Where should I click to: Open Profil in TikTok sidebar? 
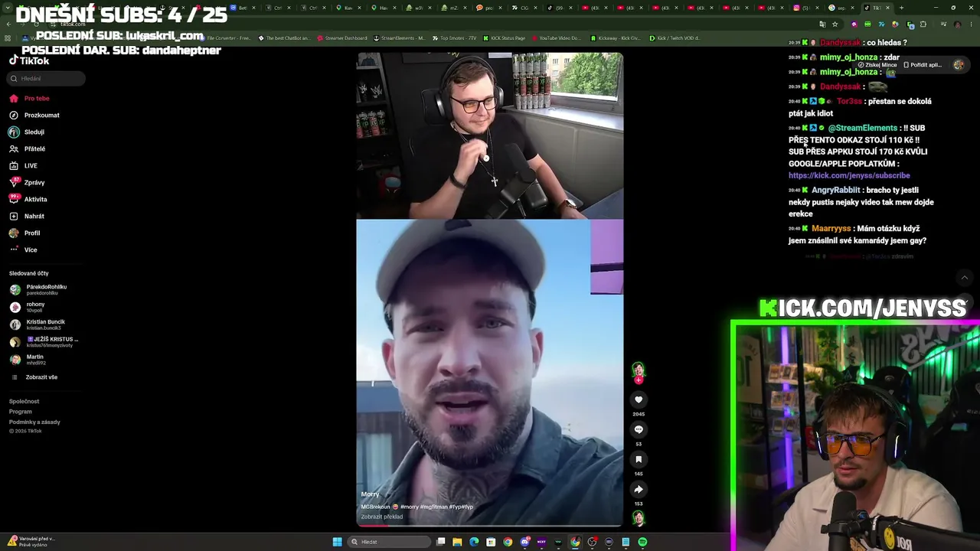(25, 233)
